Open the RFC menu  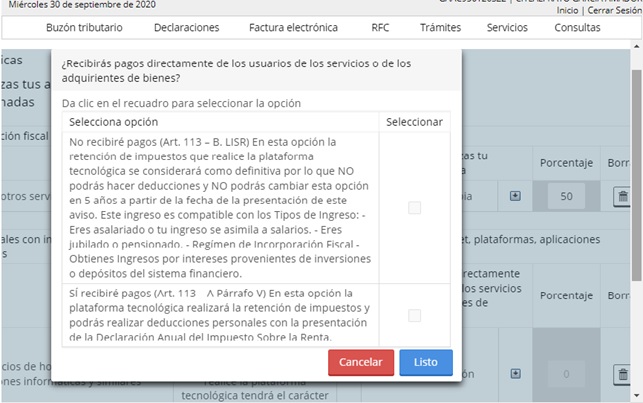(381, 28)
